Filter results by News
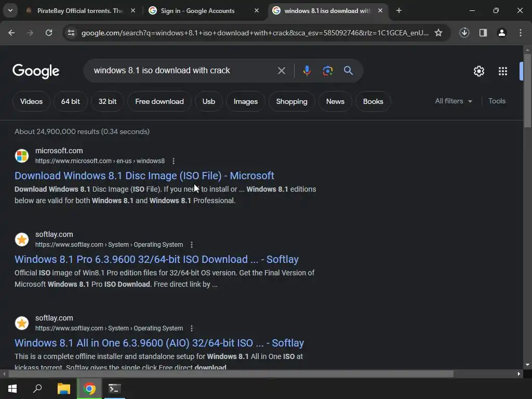Image resolution: width=532 pixels, height=399 pixels. tap(335, 101)
